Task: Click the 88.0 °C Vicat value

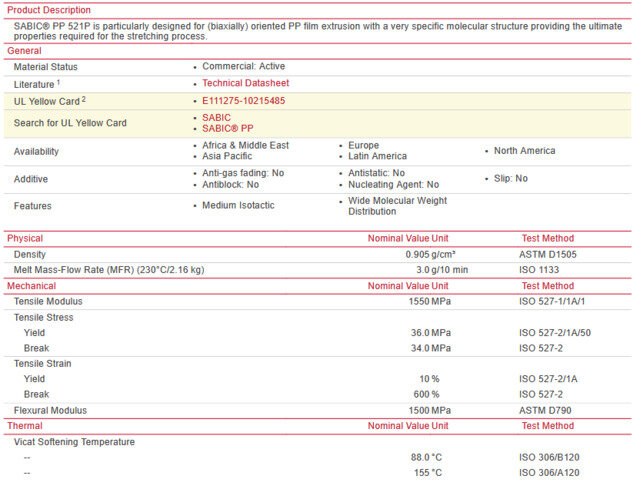Action: [426, 458]
